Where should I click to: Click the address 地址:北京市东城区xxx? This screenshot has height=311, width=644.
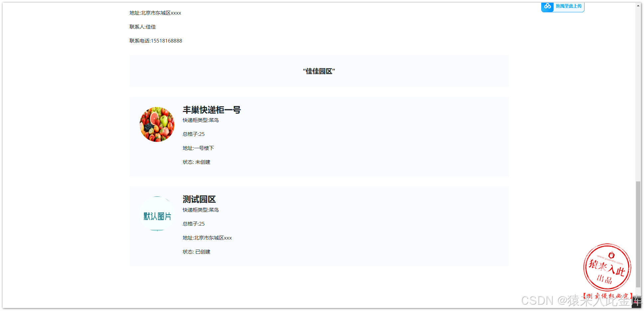tap(207, 238)
